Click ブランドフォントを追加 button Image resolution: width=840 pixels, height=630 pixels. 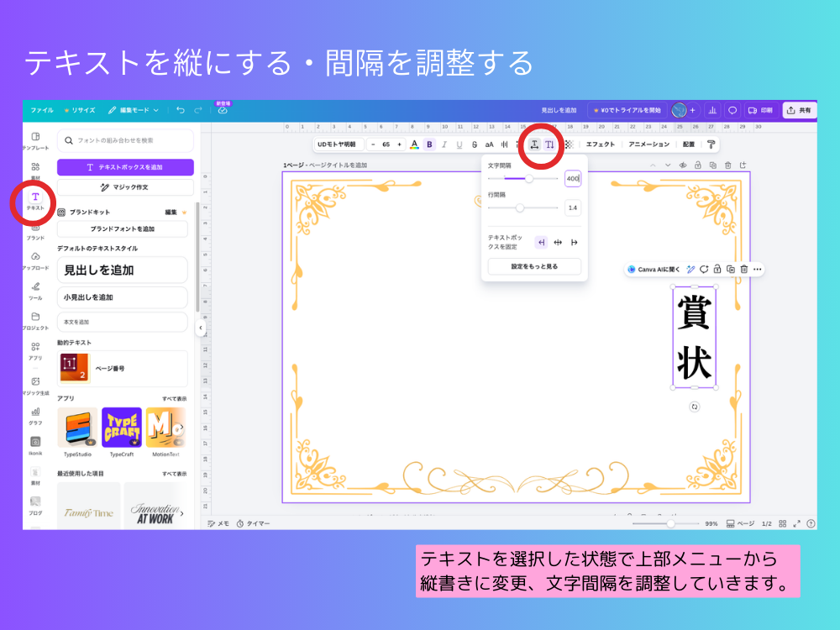pos(122,228)
